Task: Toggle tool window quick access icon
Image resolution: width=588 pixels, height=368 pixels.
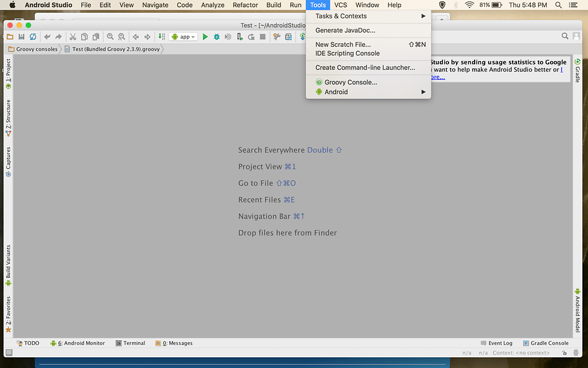Action: tap(9, 353)
